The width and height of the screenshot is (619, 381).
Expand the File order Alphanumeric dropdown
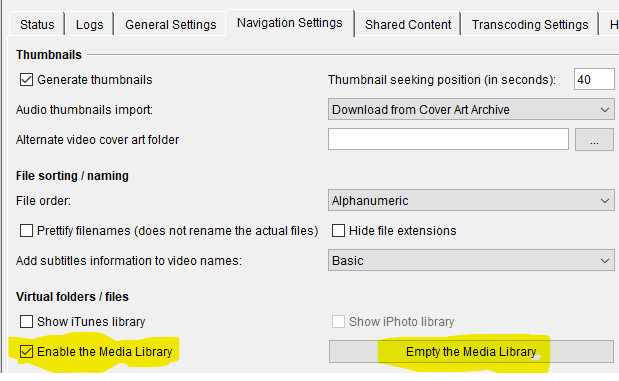click(x=471, y=201)
